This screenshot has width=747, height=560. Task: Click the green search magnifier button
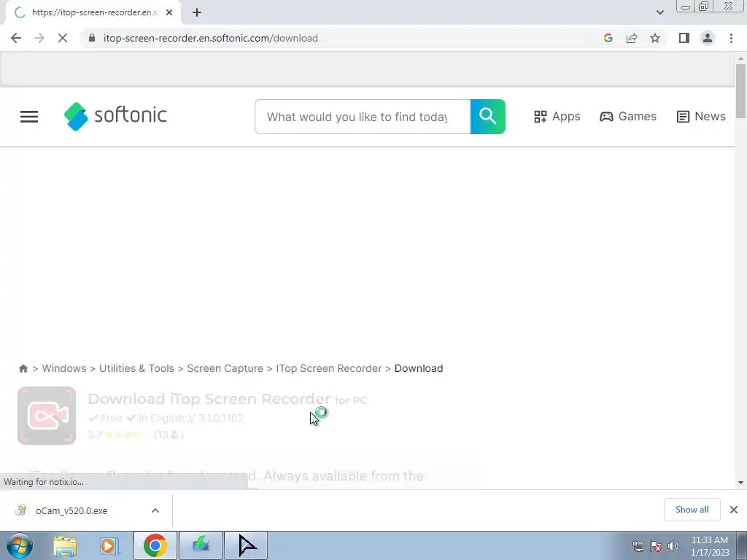click(x=487, y=117)
